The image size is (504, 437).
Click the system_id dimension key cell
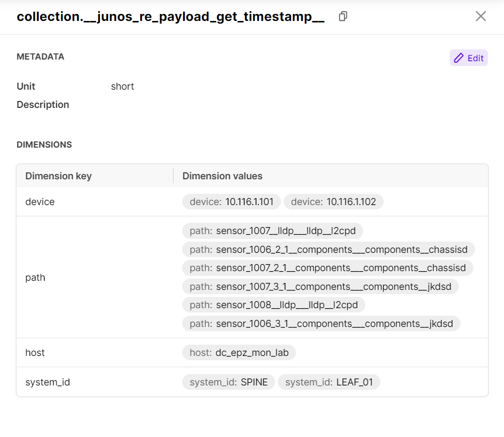coord(48,382)
